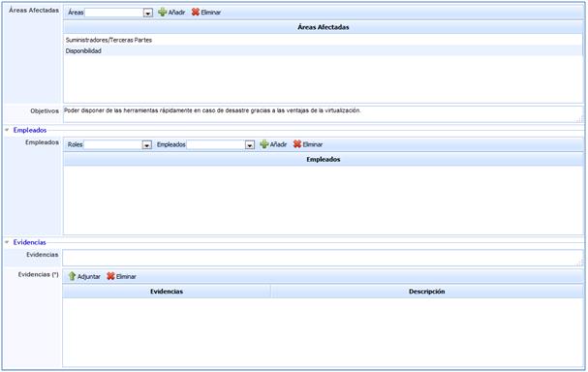Click the Áreas Afectadas column header
Screen dimensions: 588x372
click(324, 27)
